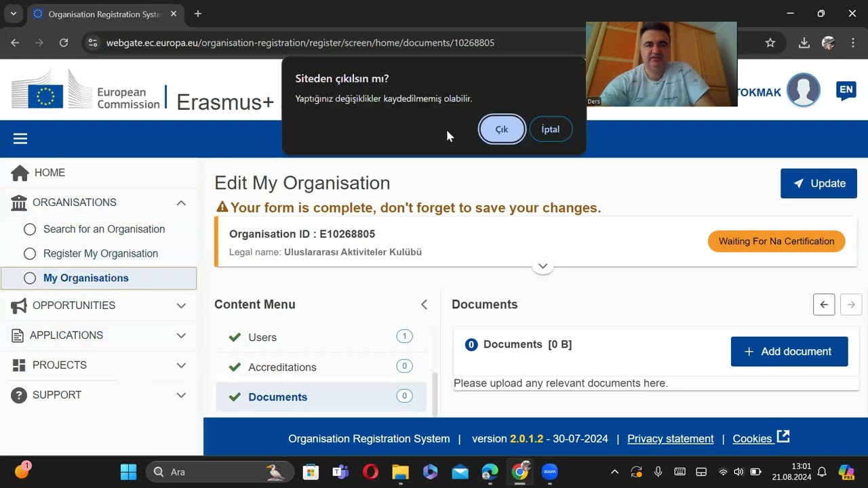The image size is (868, 488).
Task: Open the user profile avatar
Action: point(804,90)
